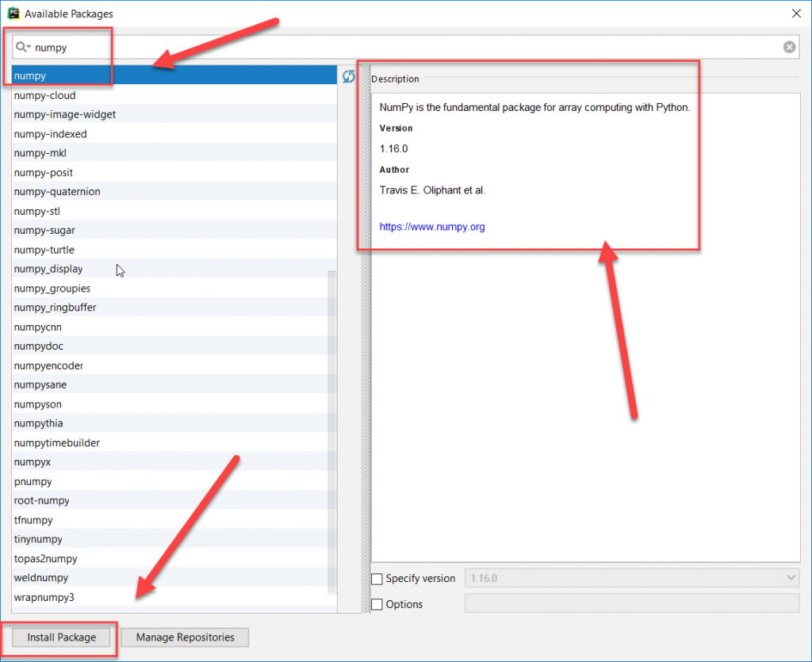Screen dimensions: 812x662
Task: Choose root-numpy entry
Action: point(174,500)
